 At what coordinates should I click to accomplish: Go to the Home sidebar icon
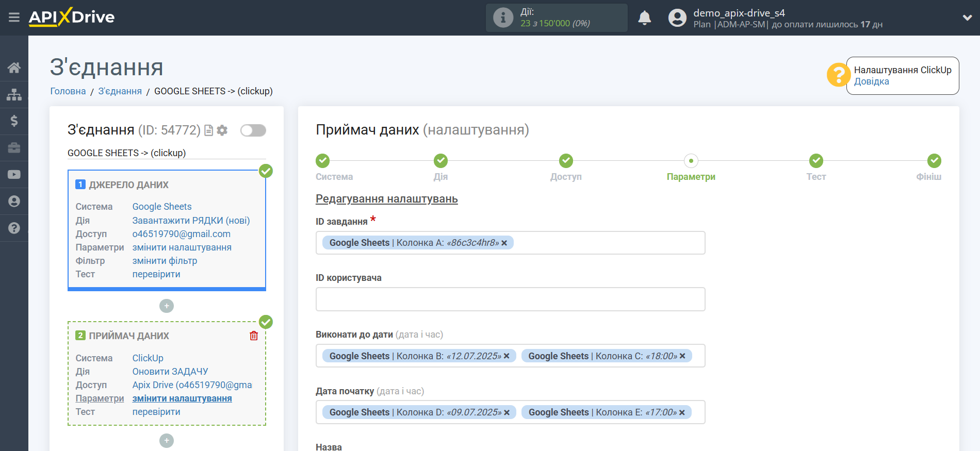pos(14,68)
